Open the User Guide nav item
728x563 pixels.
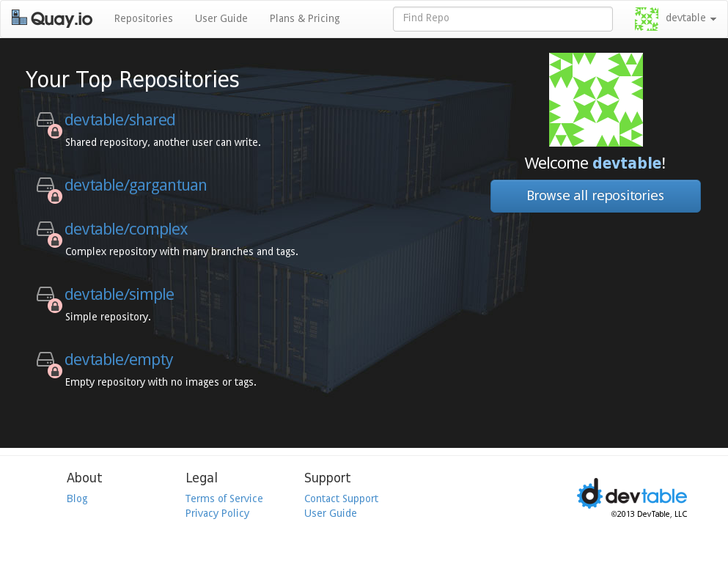tap(221, 18)
